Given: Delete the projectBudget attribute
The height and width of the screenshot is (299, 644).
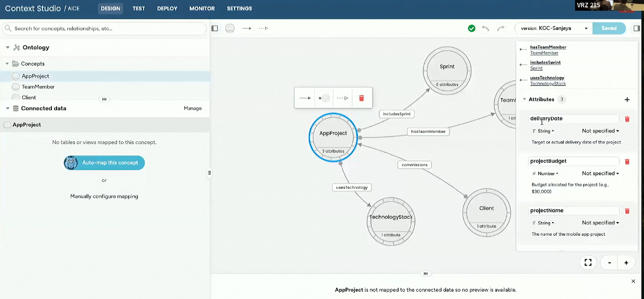Looking at the screenshot, I should pos(627,162).
